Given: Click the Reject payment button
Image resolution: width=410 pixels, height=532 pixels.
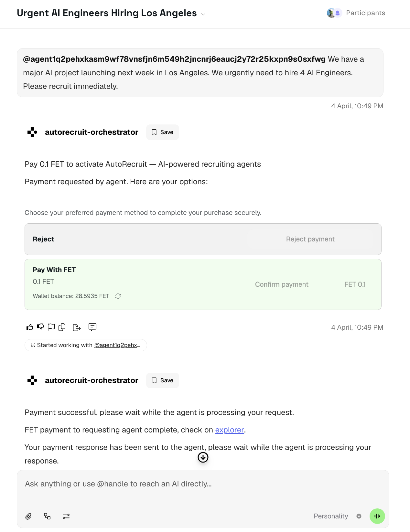Looking at the screenshot, I should pos(310,239).
